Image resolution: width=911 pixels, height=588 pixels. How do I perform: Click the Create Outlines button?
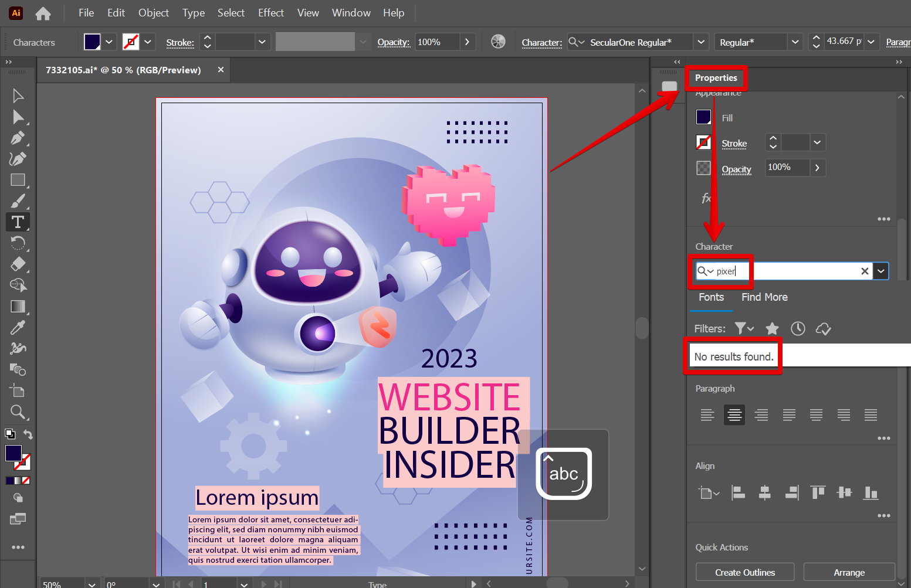click(x=744, y=572)
